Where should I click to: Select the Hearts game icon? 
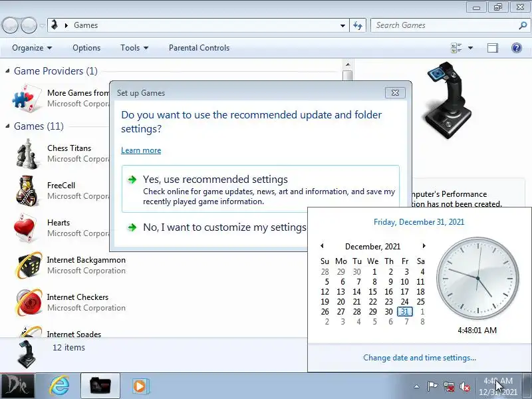[x=25, y=228]
